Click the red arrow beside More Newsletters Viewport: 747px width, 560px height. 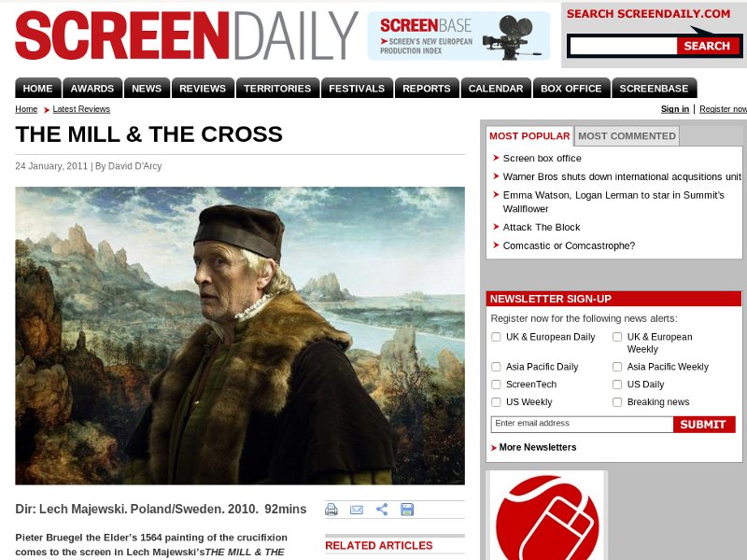point(494,448)
